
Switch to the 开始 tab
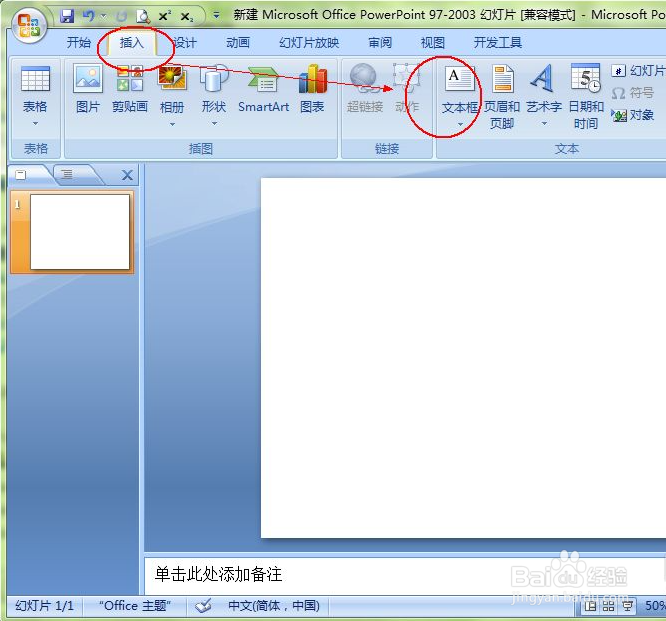click(x=79, y=42)
